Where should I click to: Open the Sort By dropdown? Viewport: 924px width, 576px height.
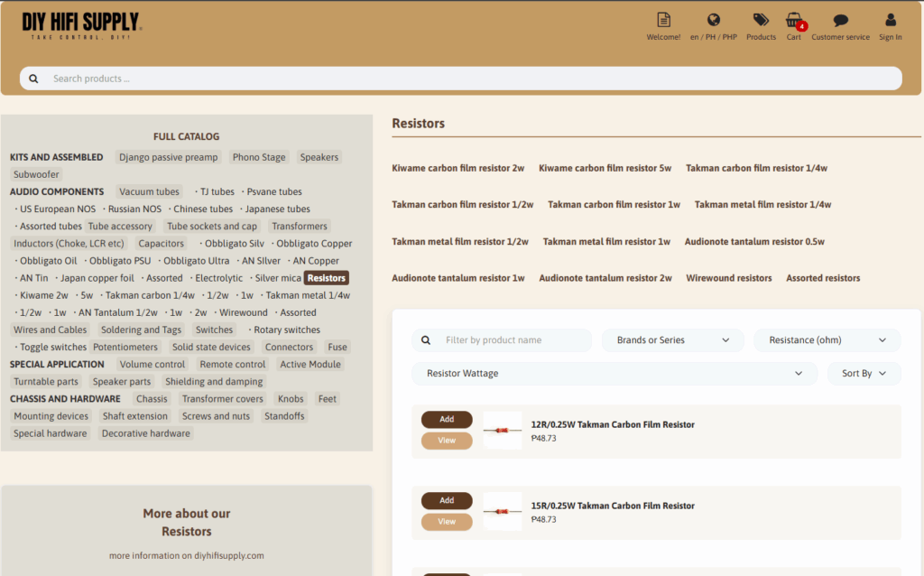click(x=864, y=373)
